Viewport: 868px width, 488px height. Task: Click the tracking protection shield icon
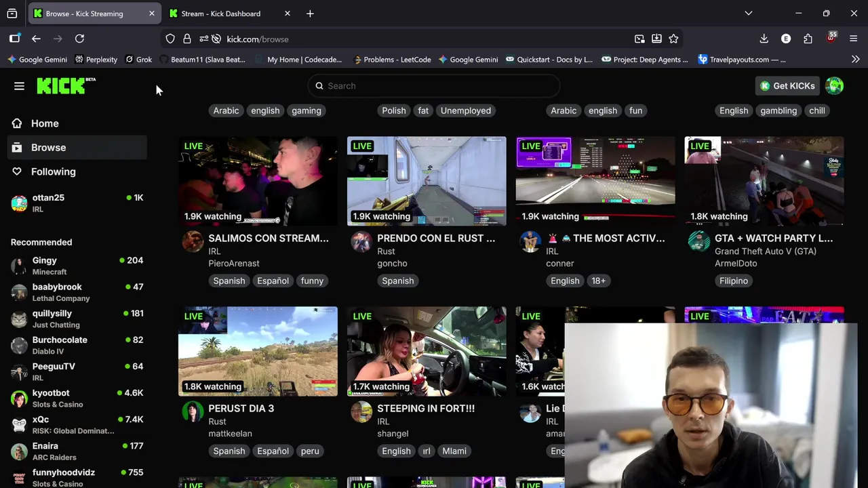(170, 39)
